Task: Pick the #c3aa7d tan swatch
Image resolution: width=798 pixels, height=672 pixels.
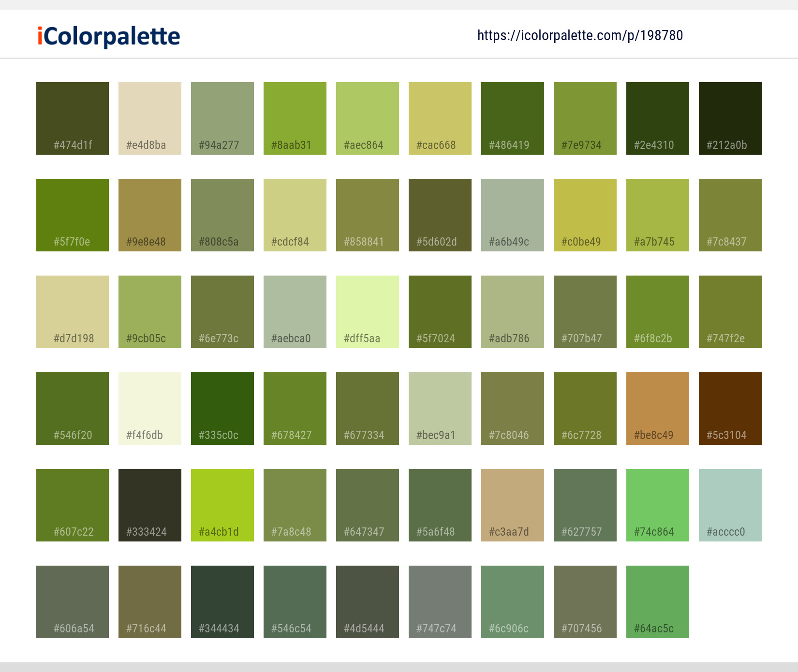Action: [x=513, y=505]
